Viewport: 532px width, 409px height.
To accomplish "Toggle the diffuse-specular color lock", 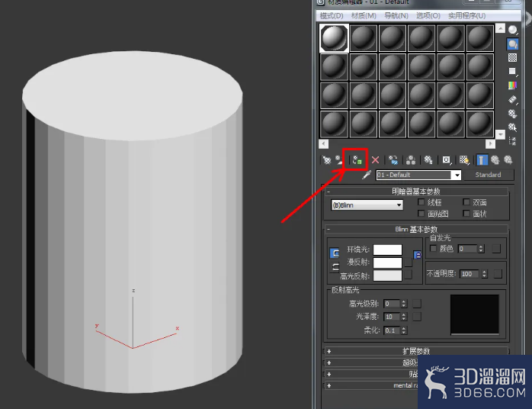I will tap(334, 267).
